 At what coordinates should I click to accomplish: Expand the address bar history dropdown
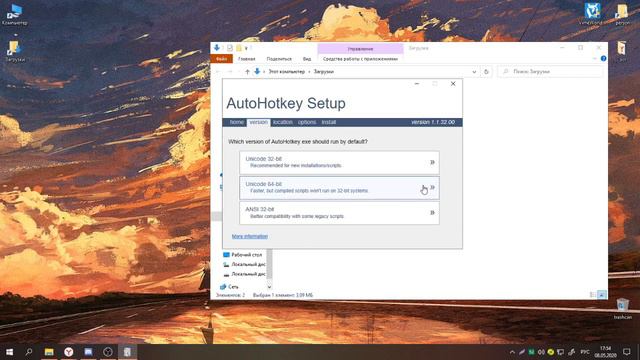click(x=474, y=72)
